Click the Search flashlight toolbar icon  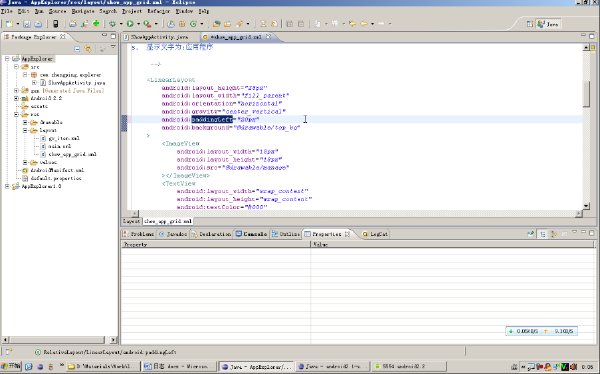240,24
